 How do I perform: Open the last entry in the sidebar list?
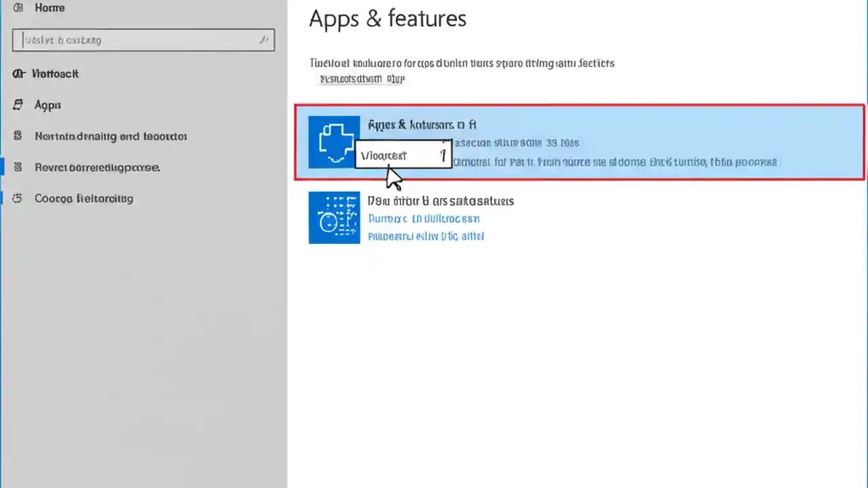pos(83,198)
